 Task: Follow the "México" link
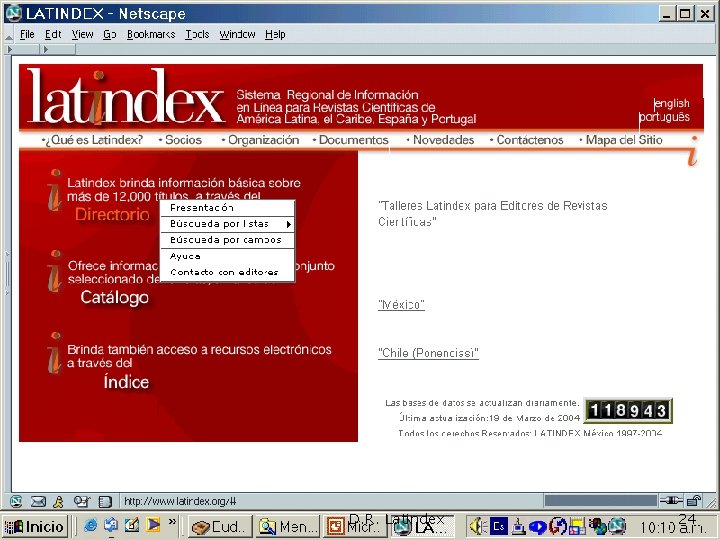click(401, 305)
